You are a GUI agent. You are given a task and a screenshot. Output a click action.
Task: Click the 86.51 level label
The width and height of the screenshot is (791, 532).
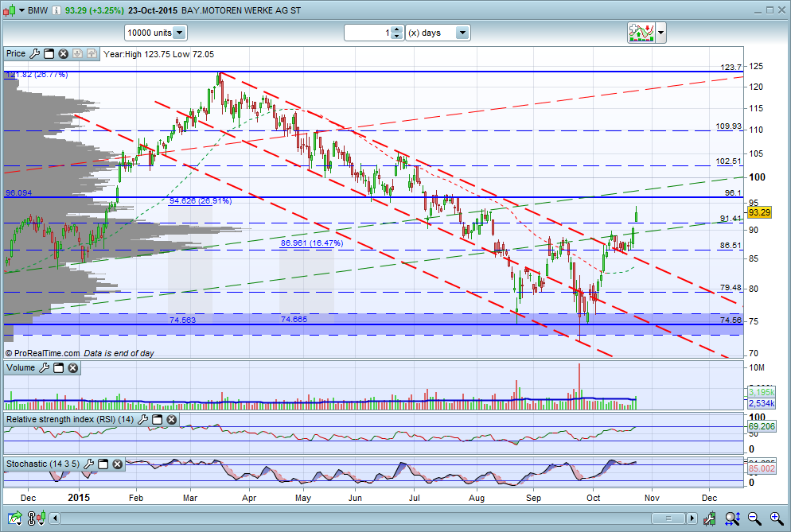point(731,246)
